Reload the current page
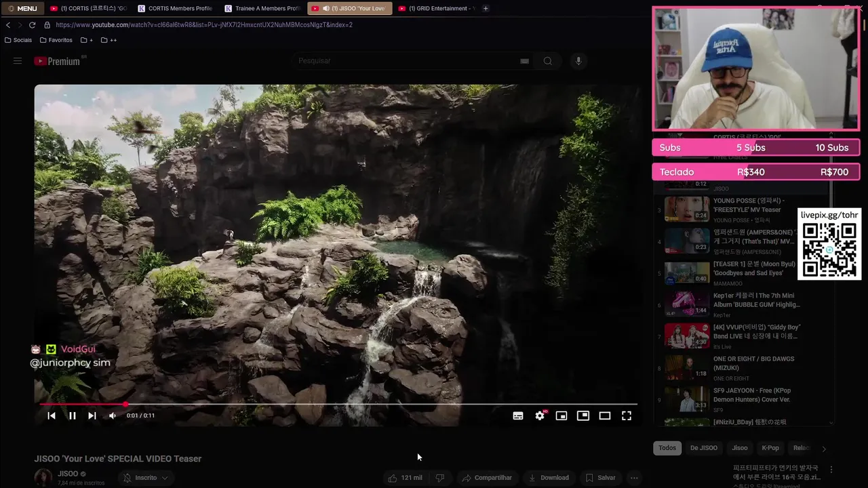The image size is (868, 488). click(x=32, y=25)
